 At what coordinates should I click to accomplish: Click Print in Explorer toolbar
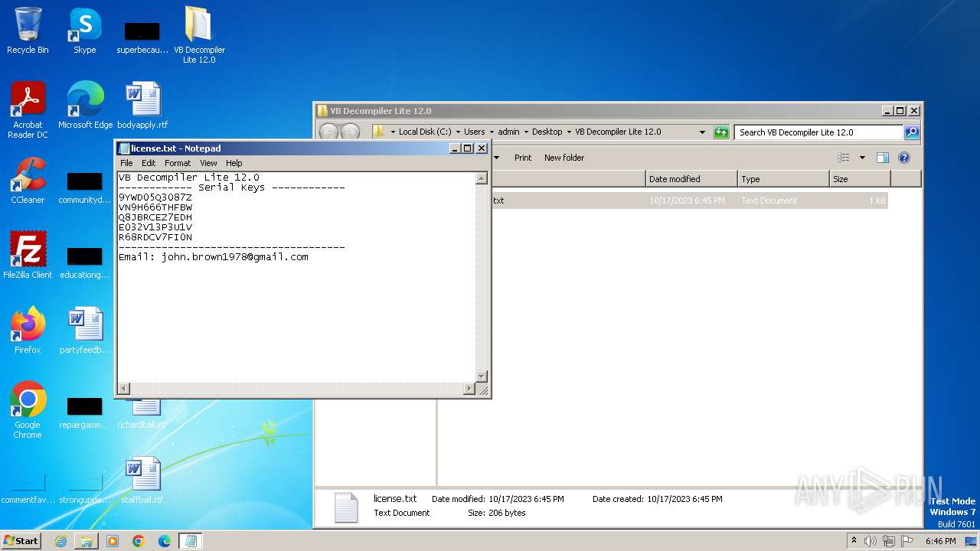coord(523,158)
